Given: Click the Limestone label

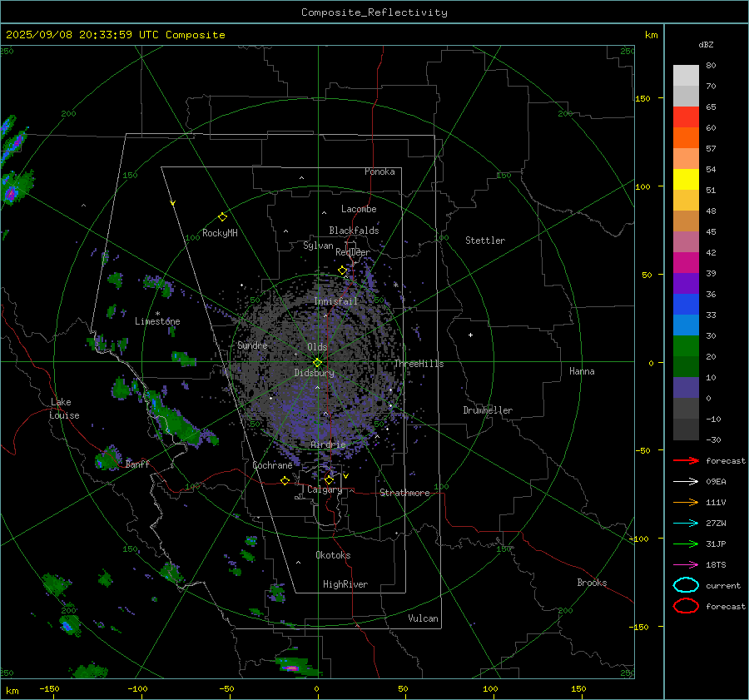Looking at the screenshot, I should click(x=157, y=321).
